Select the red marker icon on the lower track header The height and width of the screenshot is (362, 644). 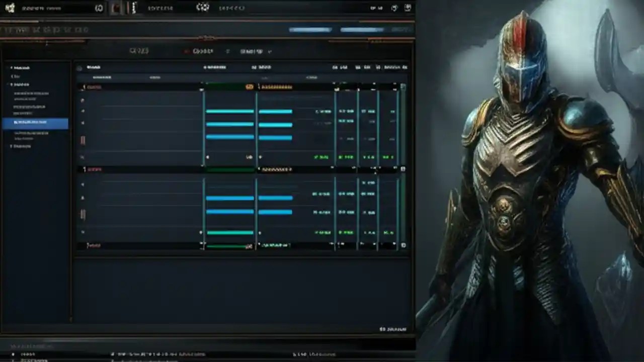pyautogui.click(x=85, y=169)
